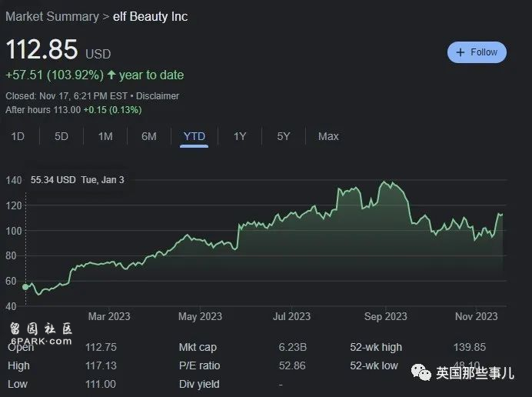Show the 5Y chart range

click(x=284, y=136)
